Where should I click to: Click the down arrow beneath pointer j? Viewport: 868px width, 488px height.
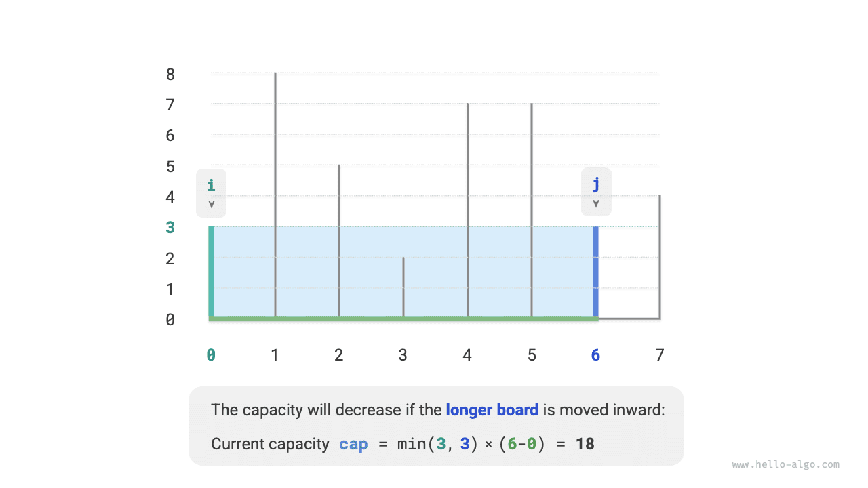point(596,204)
